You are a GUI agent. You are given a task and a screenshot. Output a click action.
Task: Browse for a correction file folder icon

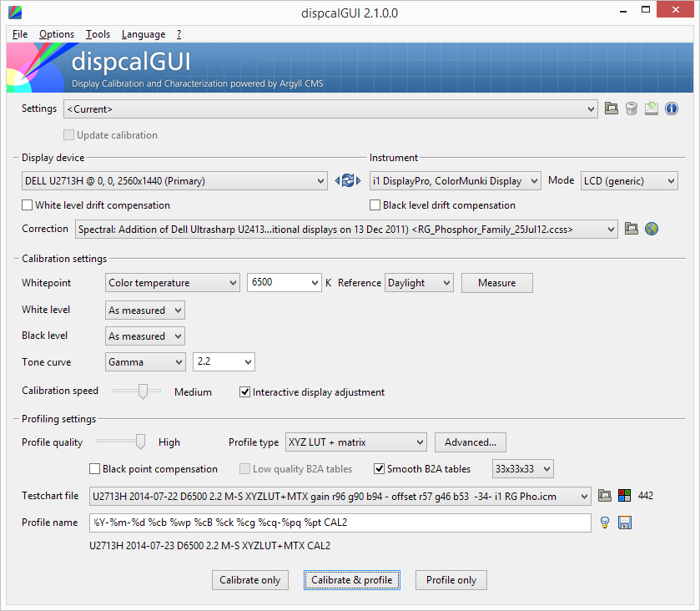coord(632,229)
